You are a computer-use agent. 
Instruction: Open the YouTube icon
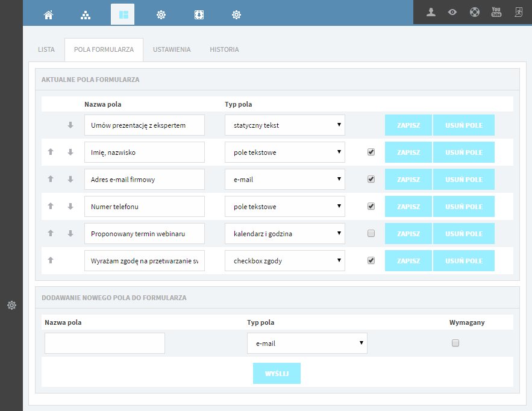click(x=496, y=12)
